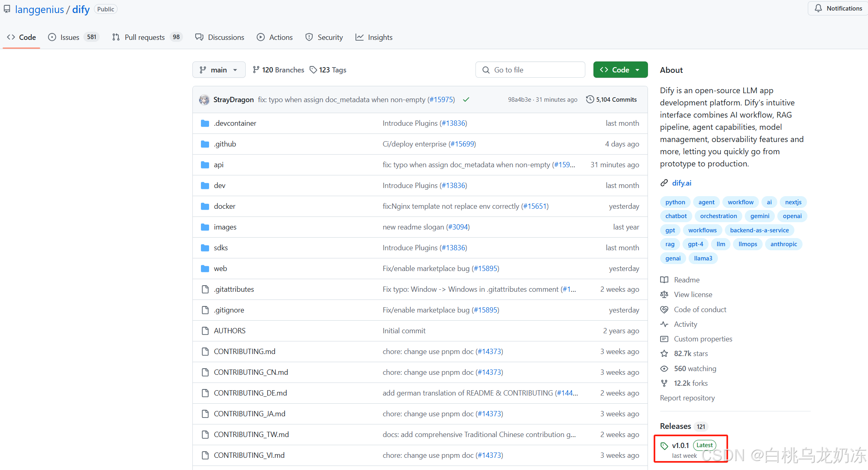Click the Report repository link
Image resolution: width=868 pixels, height=470 pixels.
[687, 398]
